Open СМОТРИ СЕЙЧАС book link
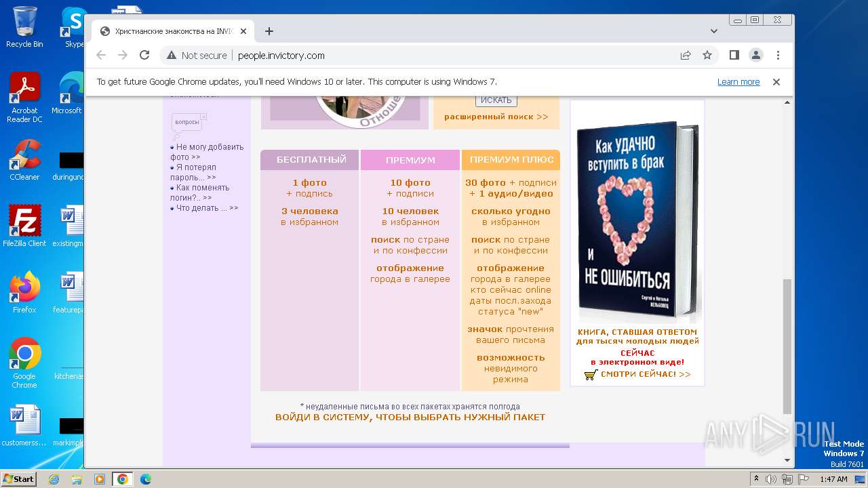 point(646,374)
